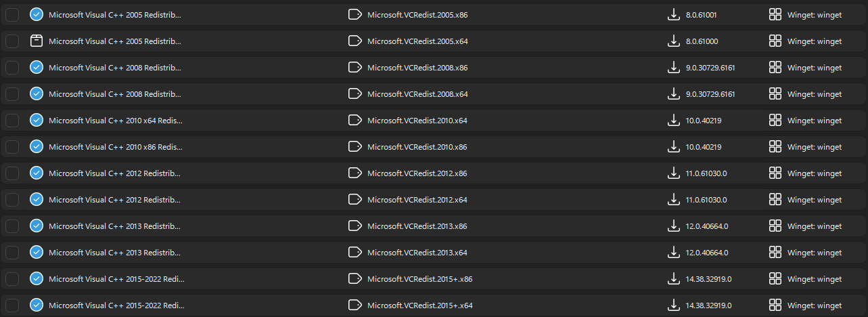Screen dimensions: 868x317
Task: Toggle the checkbox for Microsoft.VCRedist.2015+.x64
Action: 12,305
